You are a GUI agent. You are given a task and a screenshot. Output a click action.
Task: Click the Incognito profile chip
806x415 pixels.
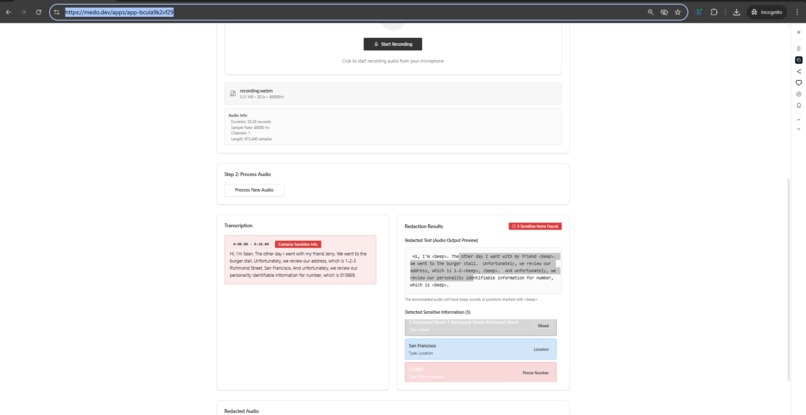coord(767,12)
